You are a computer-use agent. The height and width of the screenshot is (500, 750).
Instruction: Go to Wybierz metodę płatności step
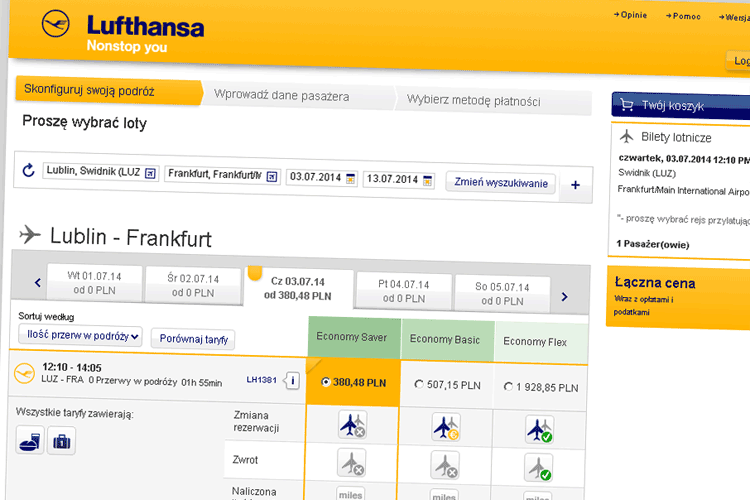coord(493,100)
